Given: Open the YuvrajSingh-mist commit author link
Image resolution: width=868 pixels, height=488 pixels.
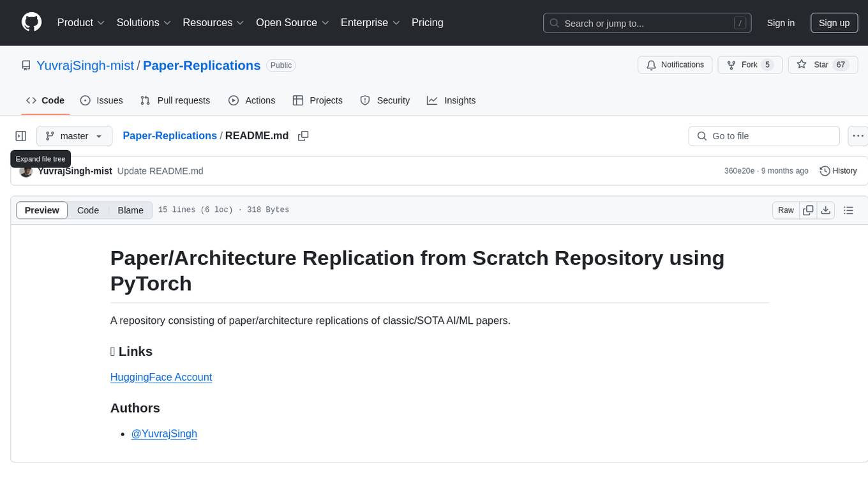Looking at the screenshot, I should (x=75, y=171).
